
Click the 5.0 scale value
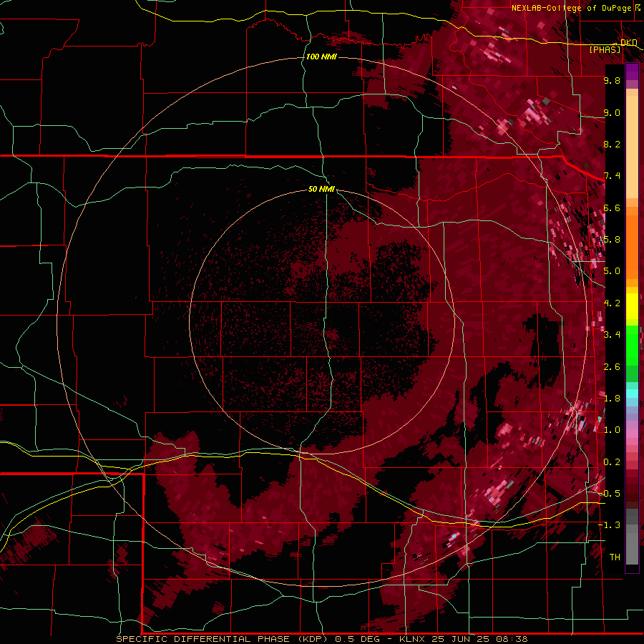coord(612,271)
